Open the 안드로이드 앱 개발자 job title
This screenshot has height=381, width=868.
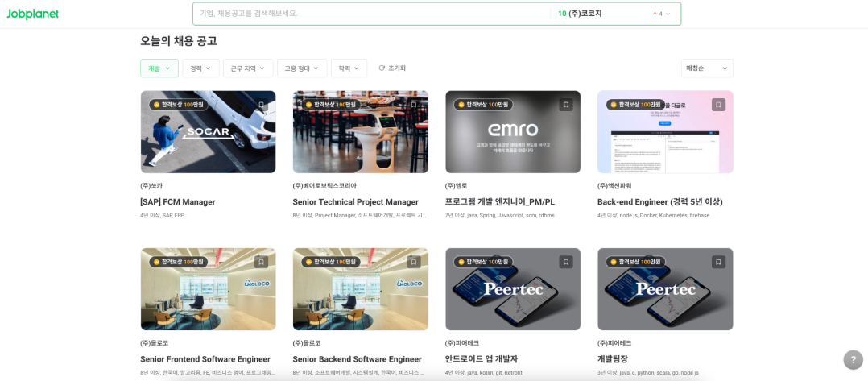pos(482,359)
